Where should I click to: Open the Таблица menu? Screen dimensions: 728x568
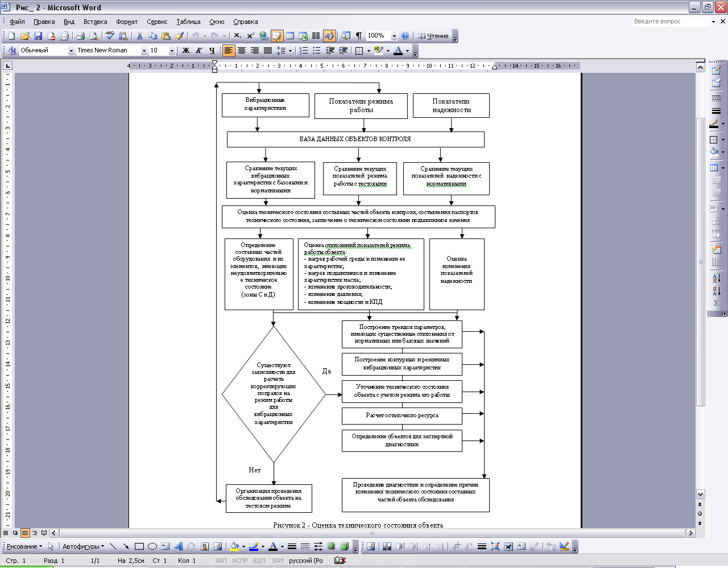(188, 22)
